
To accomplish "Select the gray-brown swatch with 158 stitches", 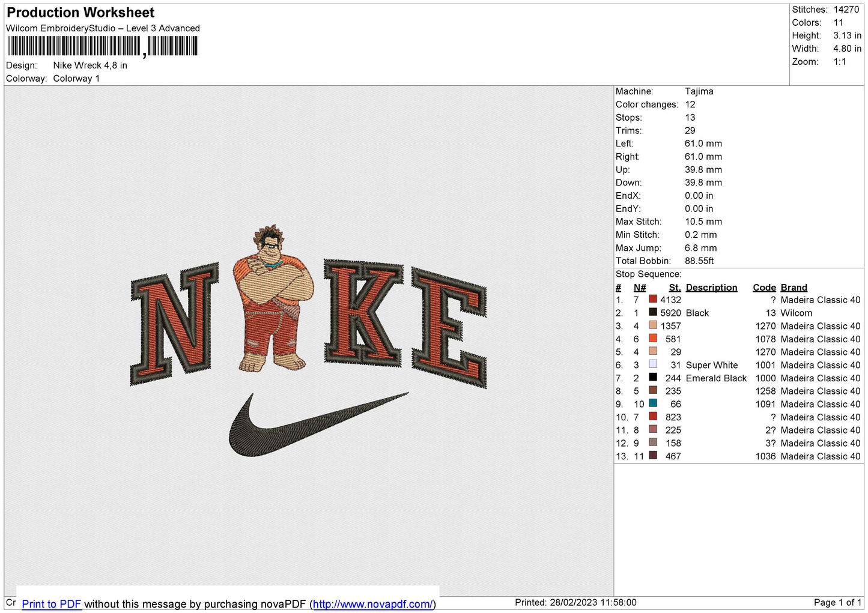I will tap(653, 442).
